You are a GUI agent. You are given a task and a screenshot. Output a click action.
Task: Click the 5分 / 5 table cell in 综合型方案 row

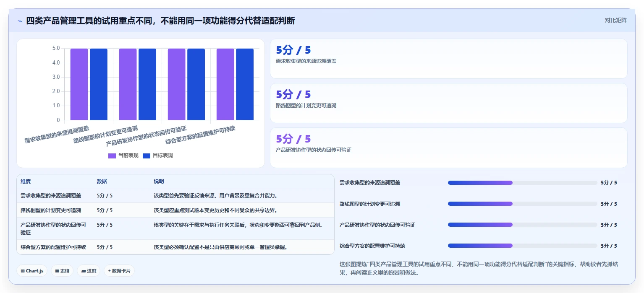click(x=105, y=247)
